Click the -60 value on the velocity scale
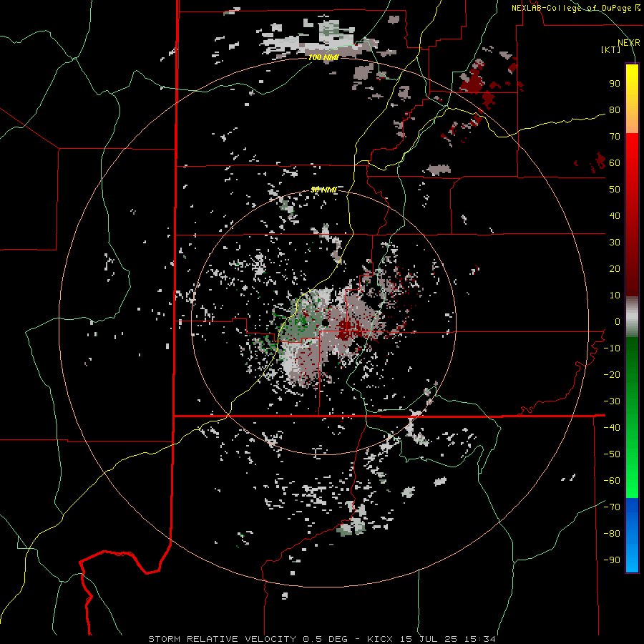Viewport: 644px width, 644px height. click(x=612, y=481)
